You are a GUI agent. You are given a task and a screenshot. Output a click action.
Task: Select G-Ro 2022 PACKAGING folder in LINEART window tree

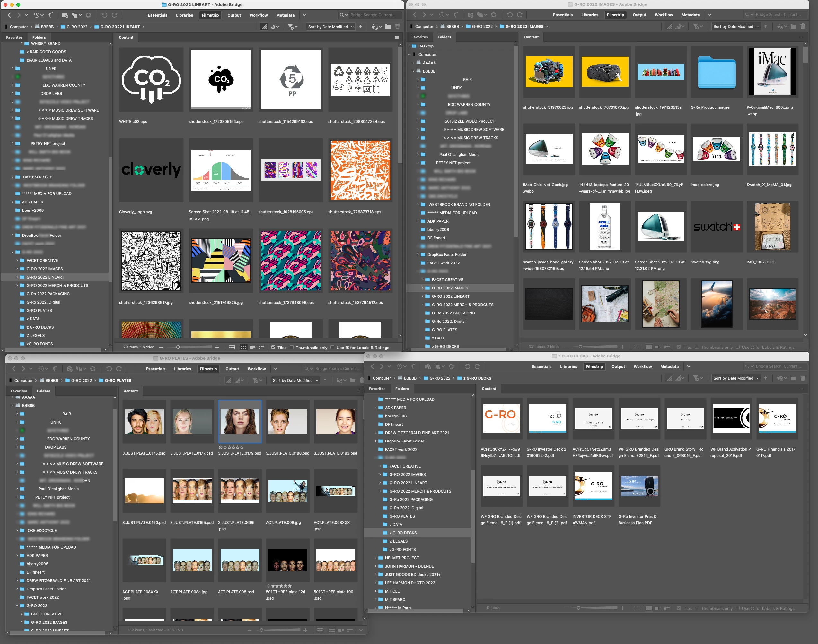pos(48,294)
